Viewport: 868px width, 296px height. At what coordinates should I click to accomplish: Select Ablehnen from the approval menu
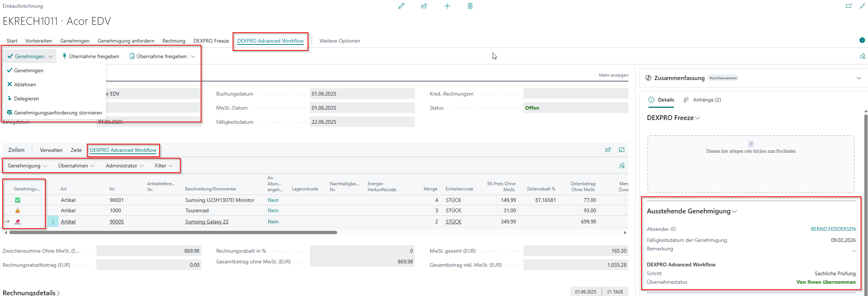pos(25,84)
